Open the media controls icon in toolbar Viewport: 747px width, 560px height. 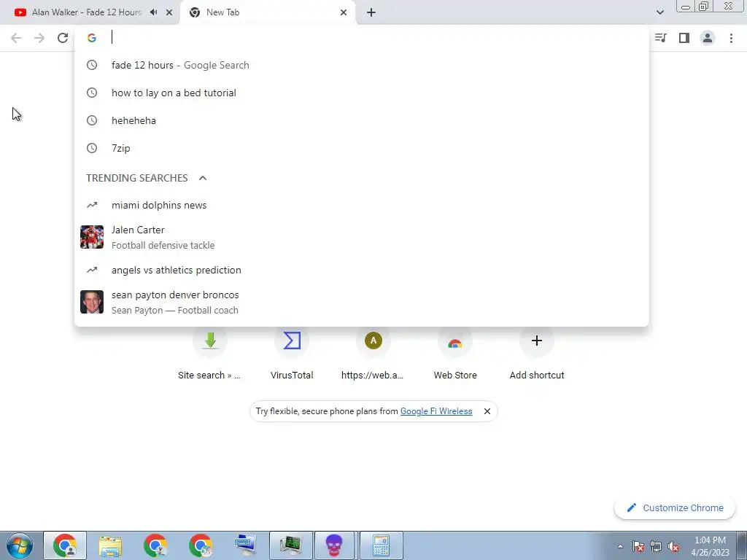tap(660, 38)
